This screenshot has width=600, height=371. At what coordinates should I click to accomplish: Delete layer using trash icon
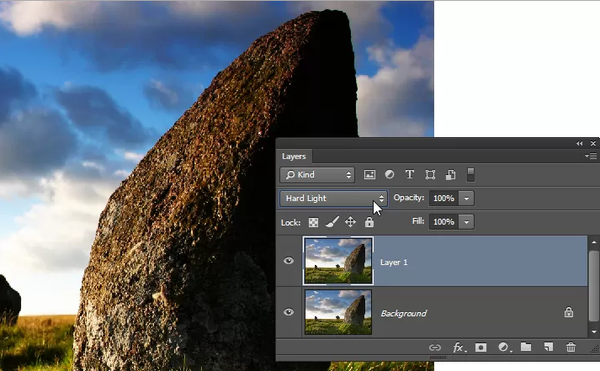click(571, 347)
